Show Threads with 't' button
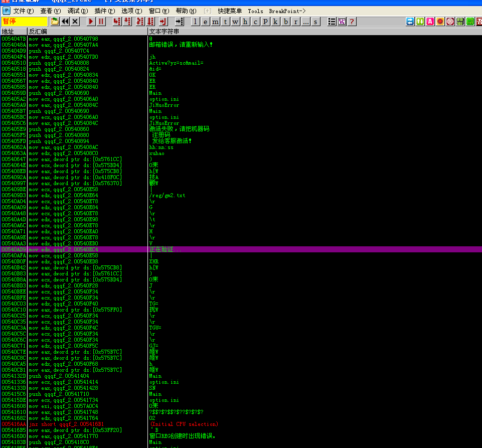Image resolution: width=482 pixels, height=448 pixels. coord(225,22)
